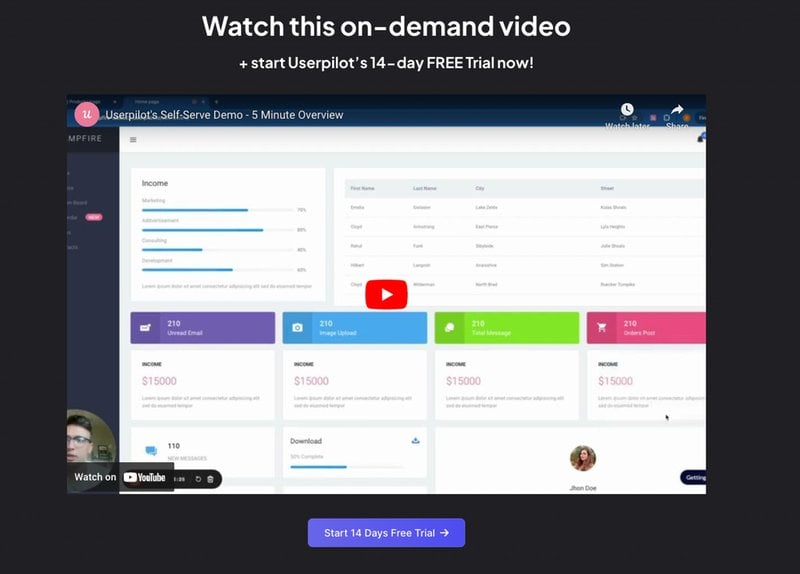
Task: Click the recording trash delete icon
Action: pyautogui.click(x=210, y=479)
